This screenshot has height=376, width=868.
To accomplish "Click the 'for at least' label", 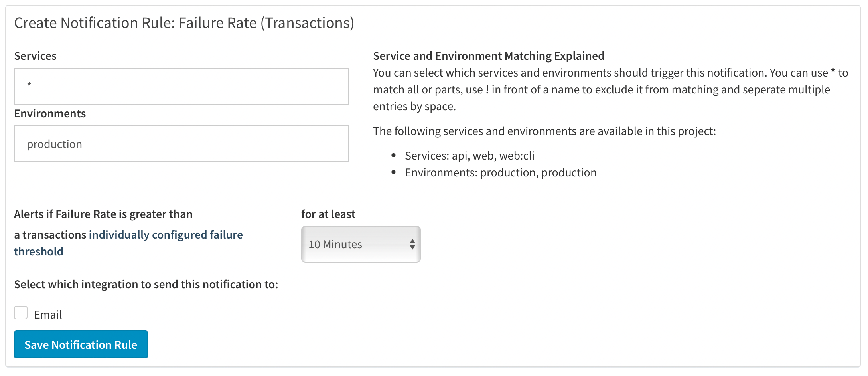I will [328, 214].
